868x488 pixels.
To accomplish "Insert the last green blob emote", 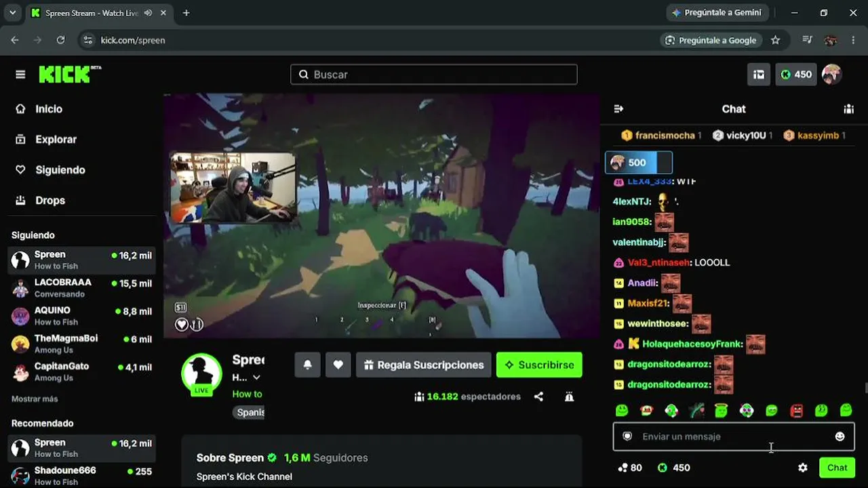I will coord(846,410).
